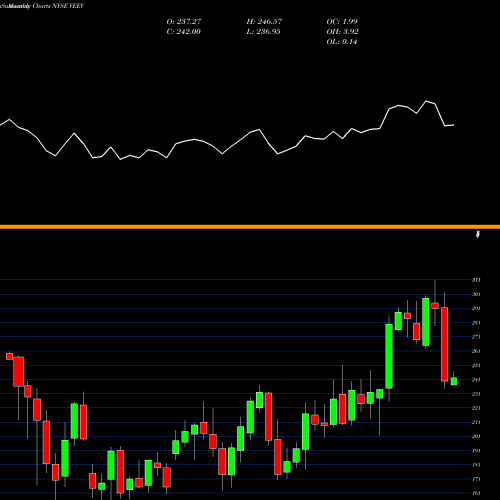Select the high value 'H: 246.57'
Image resolution: width=500 pixels, height=500 pixels.
point(264,21)
